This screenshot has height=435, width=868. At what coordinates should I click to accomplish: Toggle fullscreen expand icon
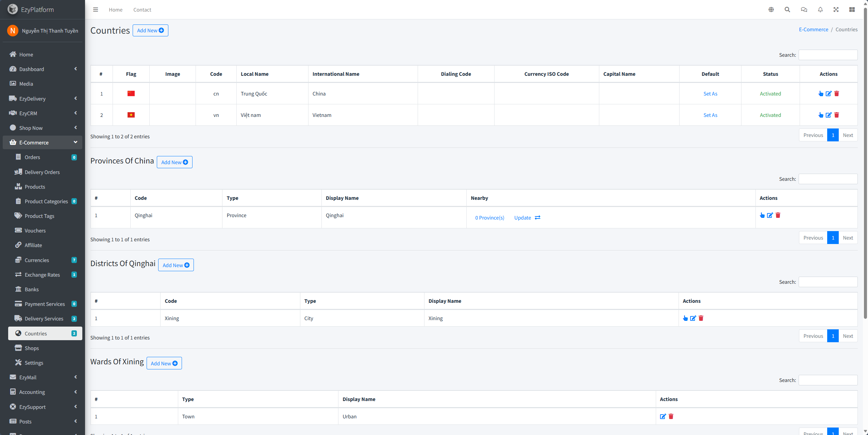tap(836, 10)
